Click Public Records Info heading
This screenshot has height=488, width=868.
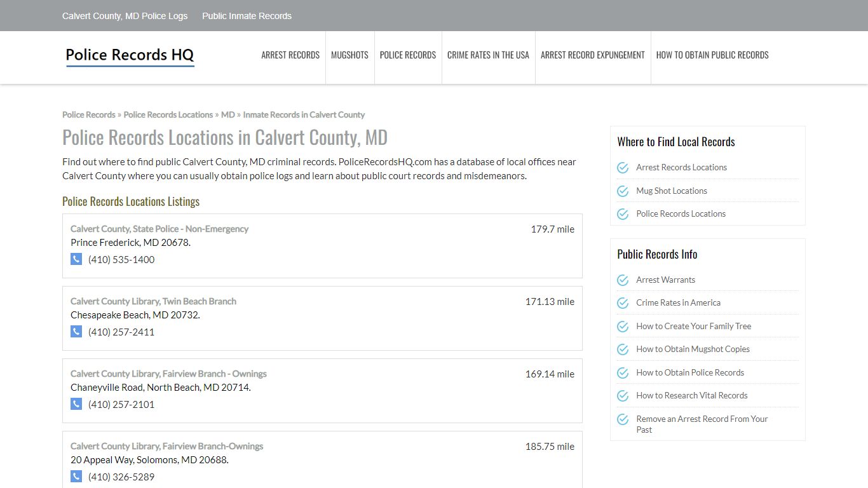pos(657,254)
